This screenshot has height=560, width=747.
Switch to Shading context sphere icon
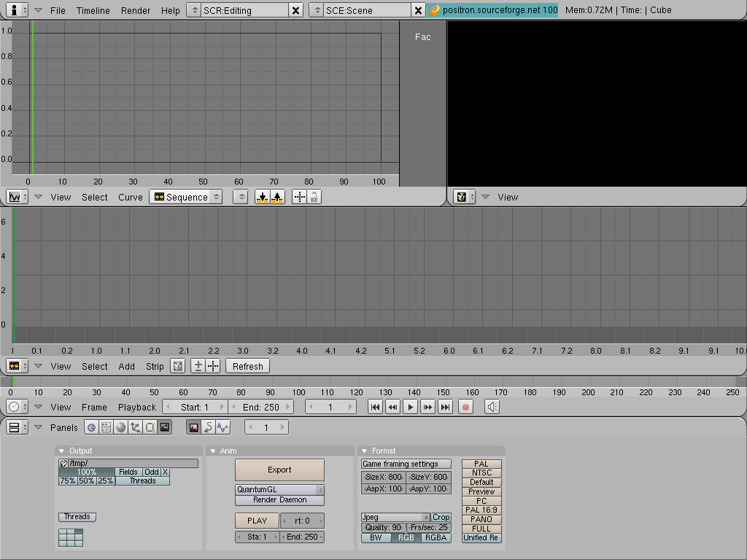point(121,427)
